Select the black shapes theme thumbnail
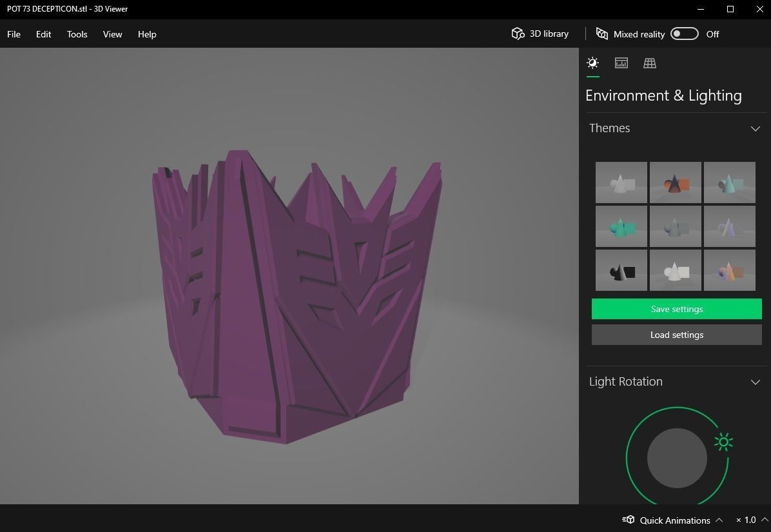771x532 pixels. pos(621,270)
